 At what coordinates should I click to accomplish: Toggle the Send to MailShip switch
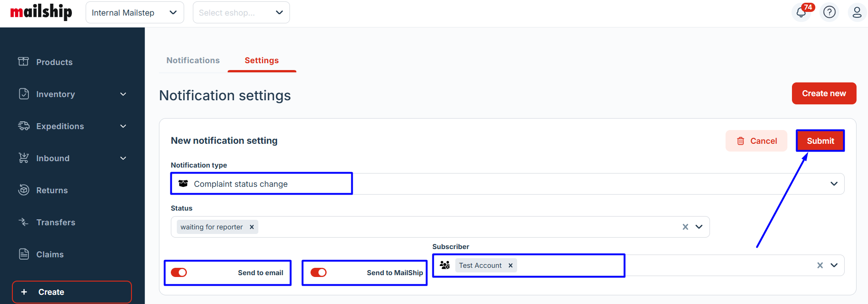(319, 273)
